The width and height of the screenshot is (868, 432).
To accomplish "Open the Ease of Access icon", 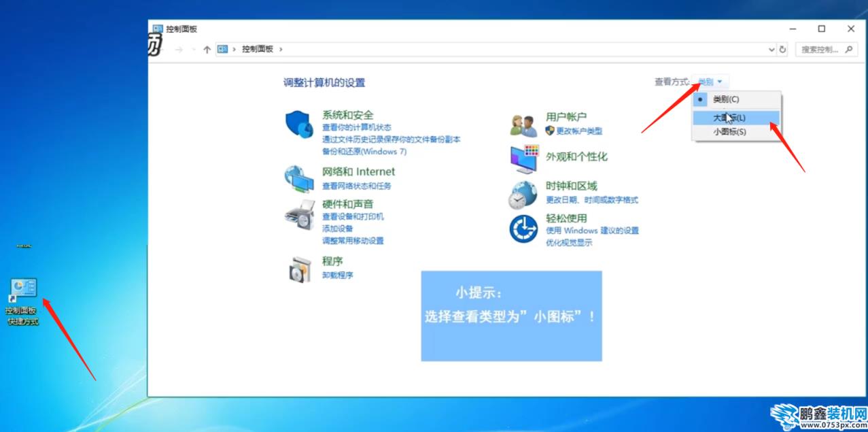I will (523, 228).
